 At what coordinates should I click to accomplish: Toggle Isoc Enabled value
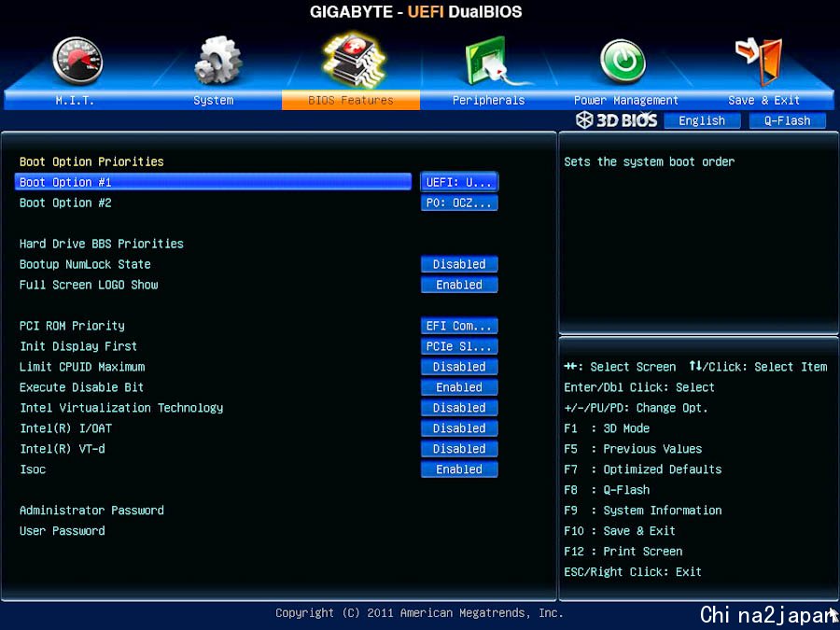[459, 469]
